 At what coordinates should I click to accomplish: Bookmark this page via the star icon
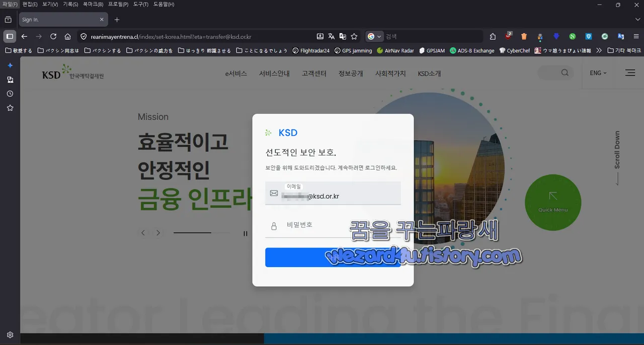coord(354,37)
